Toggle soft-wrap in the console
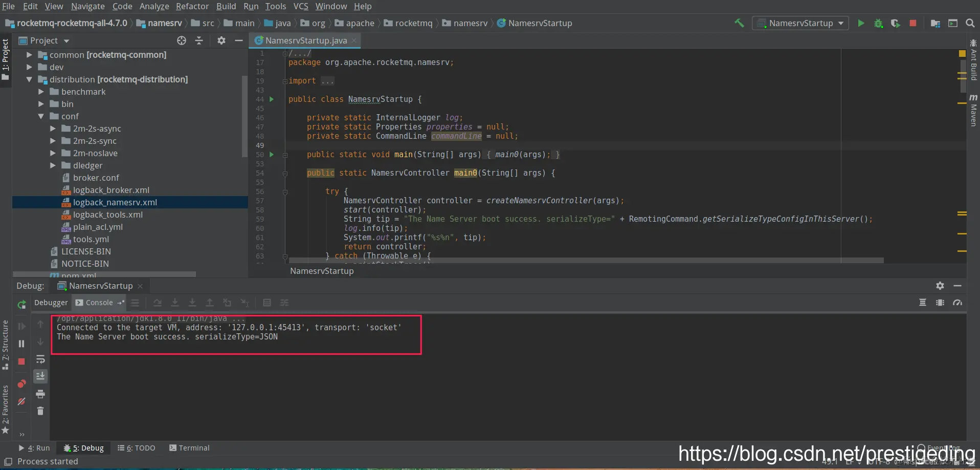980x470 pixels. 40,359
